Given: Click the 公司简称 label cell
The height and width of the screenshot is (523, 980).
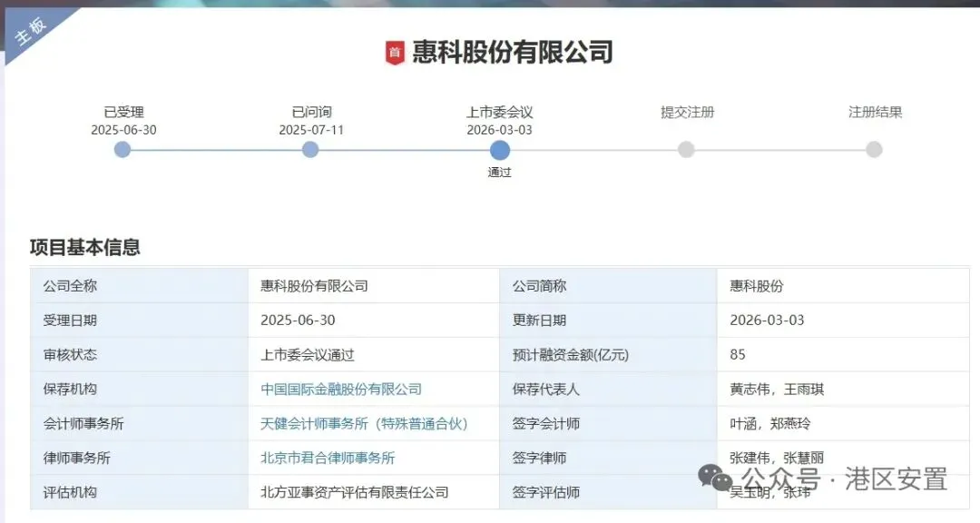Looking at the screenshot, I should coord(608,286).
